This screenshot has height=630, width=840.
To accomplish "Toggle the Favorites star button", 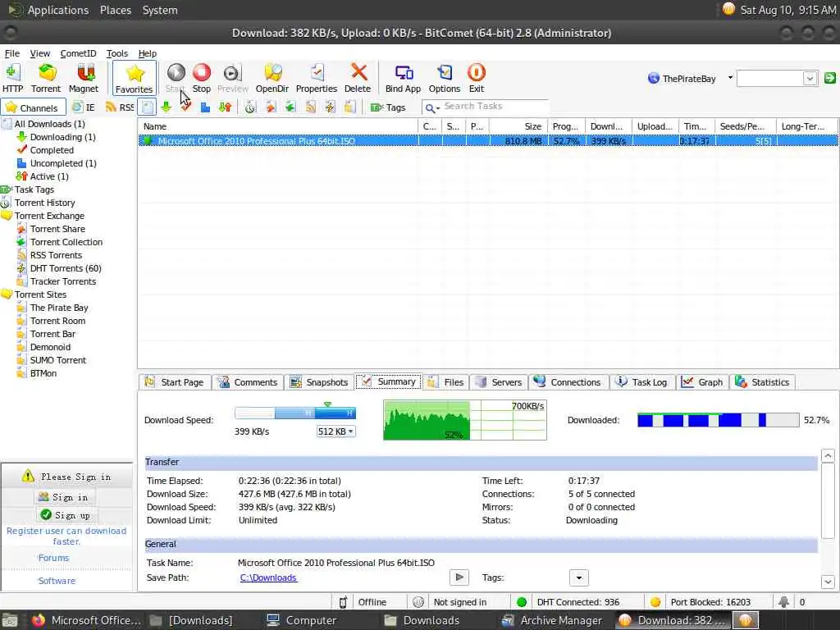I will click(134, 78).
